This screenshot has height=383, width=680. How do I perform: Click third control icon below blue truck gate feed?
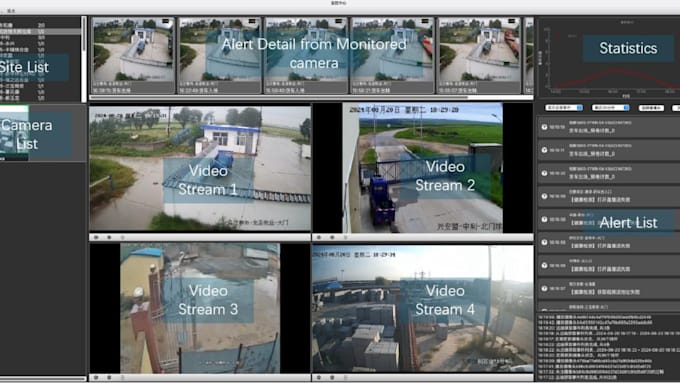pyautogui.click(x=346, y=237)
